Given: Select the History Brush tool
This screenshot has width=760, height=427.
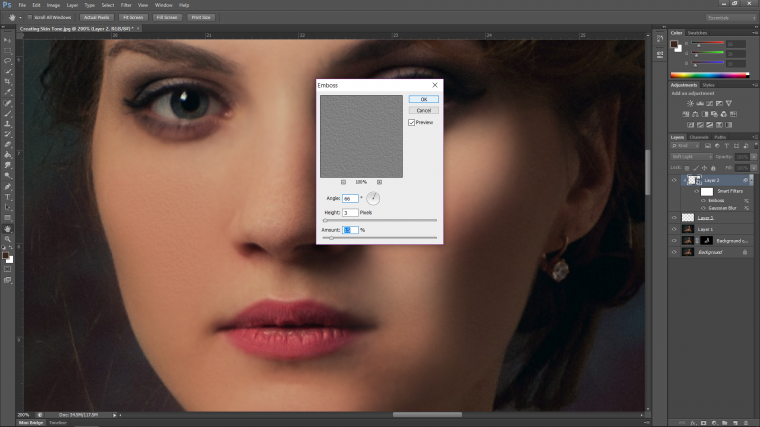Looking at the screenshot, I should [7, 134].
